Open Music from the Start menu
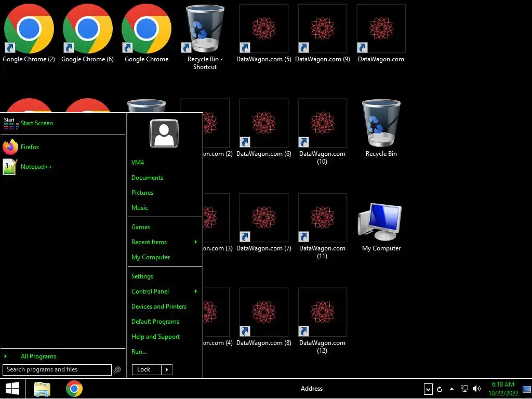Viewport: 532px width, 399px height. pyautogui.click(x=139, y=208)
